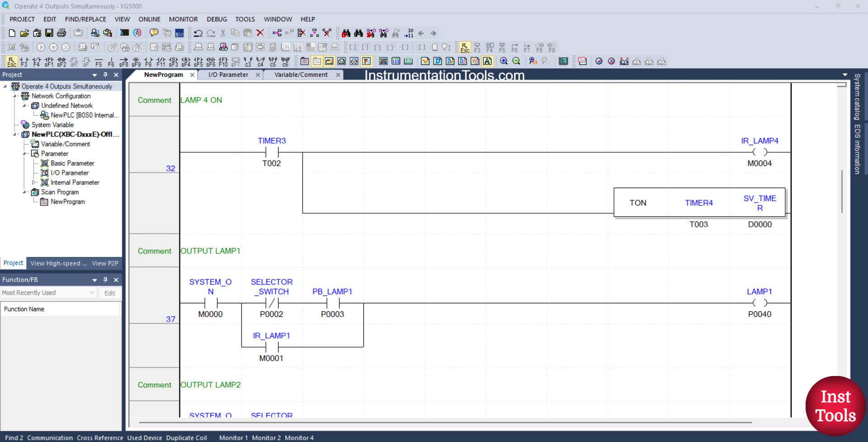Select the normally closed contact tool (F4)
This screenshot has height=442, width=868.
(36, 61)
